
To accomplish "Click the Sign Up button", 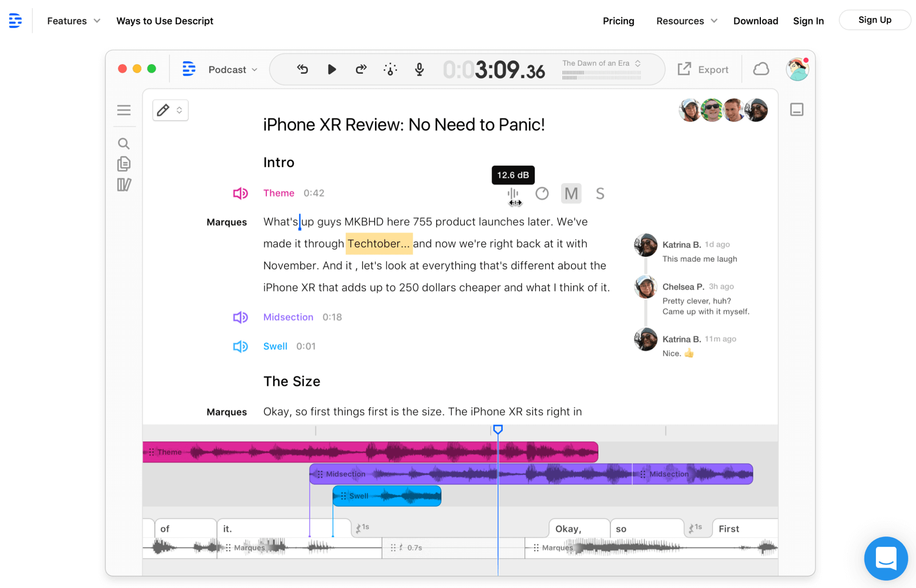I will pyautogui.click(x=875, y=20).
